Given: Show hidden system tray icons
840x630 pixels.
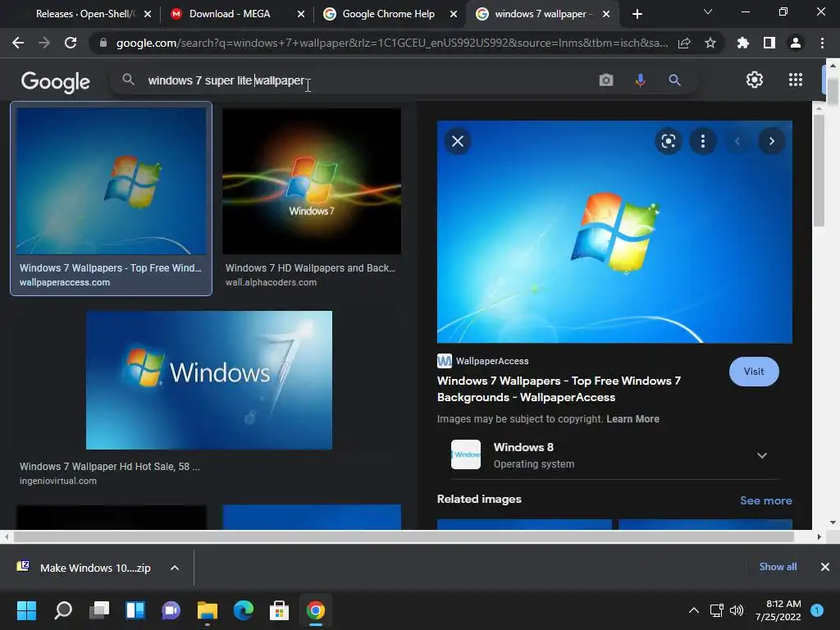Looking at the screenshot, I should click(694, 610).
